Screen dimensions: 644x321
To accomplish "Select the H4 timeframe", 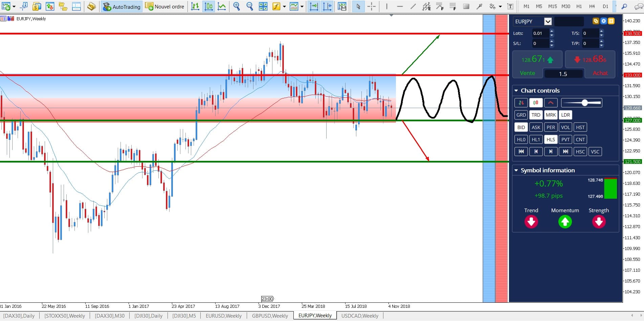I will [592, 6].
